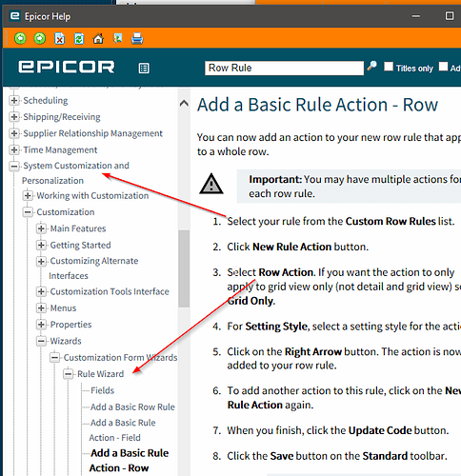The height and width of the screenshot is (476, 461).
Task: Click the search magnifier icon
Action: [x=371, y=66]
